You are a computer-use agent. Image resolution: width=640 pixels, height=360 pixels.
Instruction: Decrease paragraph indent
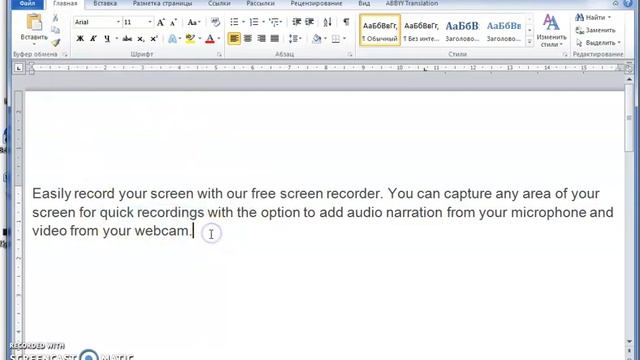(x=297, y=22)
